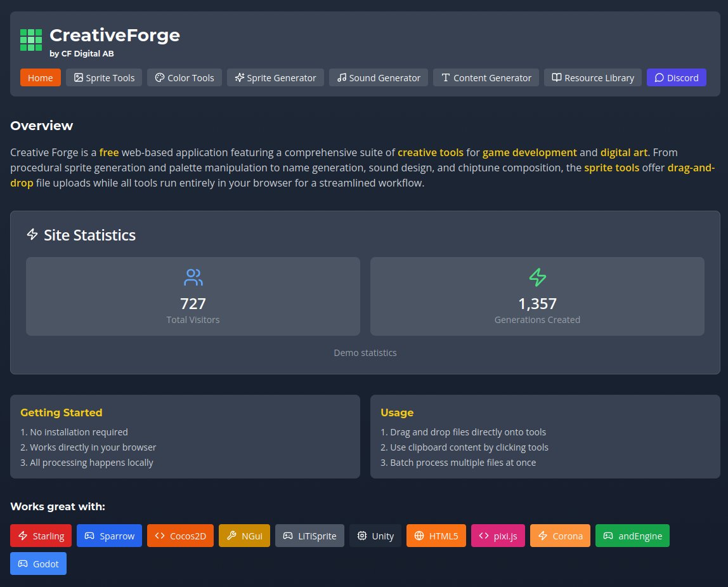Go to the Home tab

[41, 77]
